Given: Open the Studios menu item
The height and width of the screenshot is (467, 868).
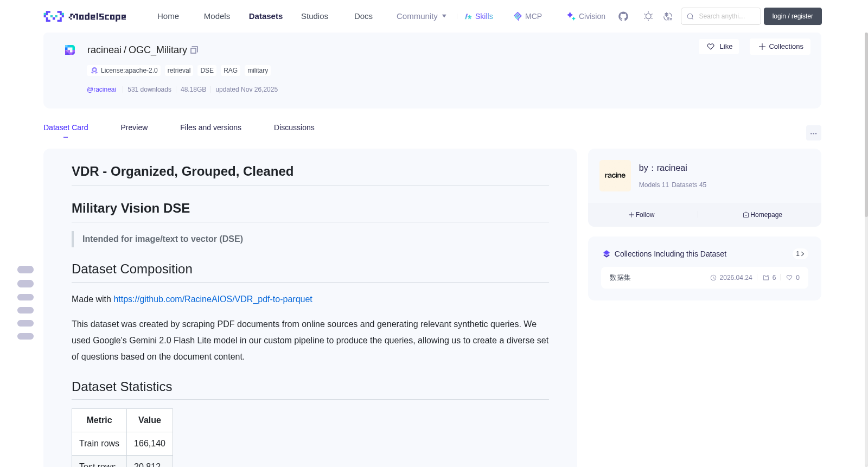Looking at the screenshot, I should point(315,16).
